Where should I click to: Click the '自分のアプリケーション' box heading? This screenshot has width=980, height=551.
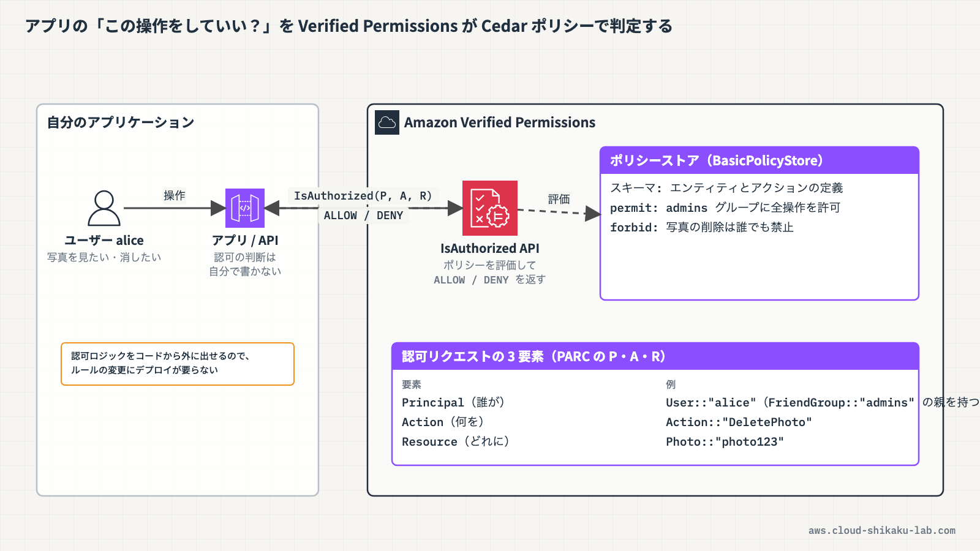click(121, 122)
